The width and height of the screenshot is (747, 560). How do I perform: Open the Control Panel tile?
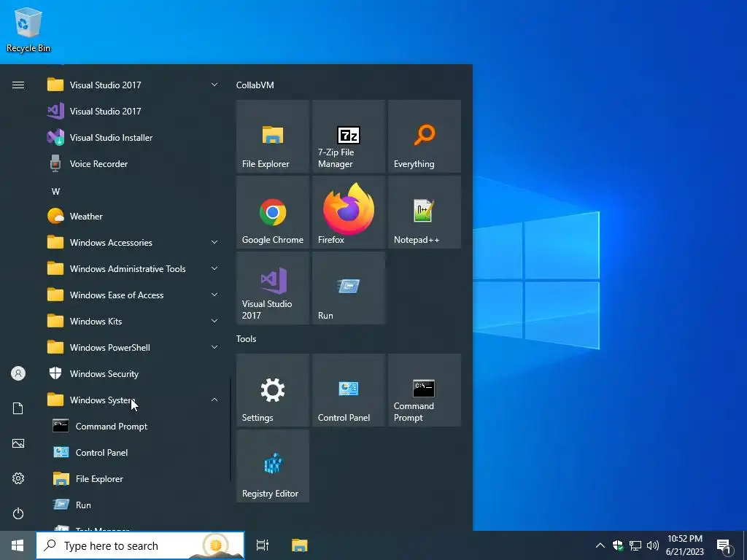coord(348,390)
